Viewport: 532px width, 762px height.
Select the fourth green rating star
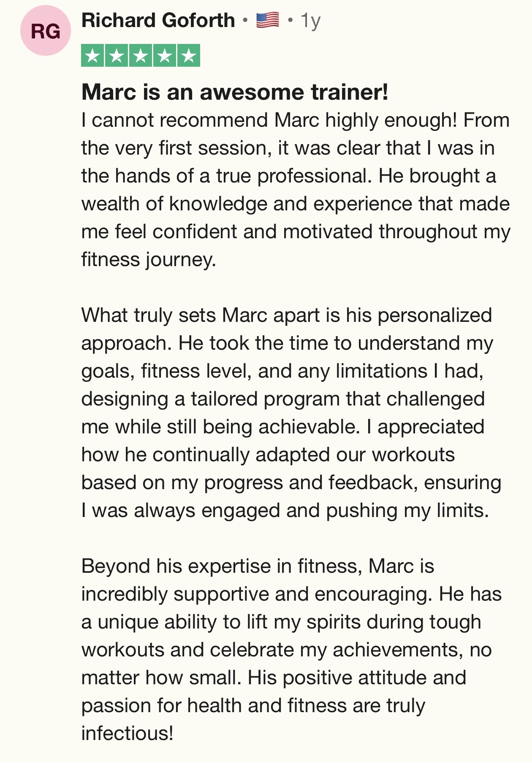165,56
